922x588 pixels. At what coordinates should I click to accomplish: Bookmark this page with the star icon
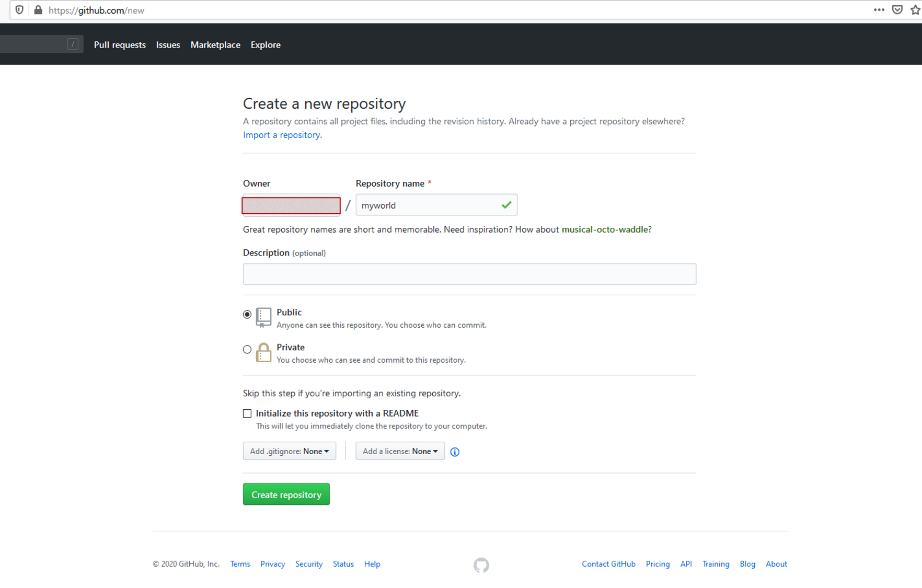(x=915, y=10)
